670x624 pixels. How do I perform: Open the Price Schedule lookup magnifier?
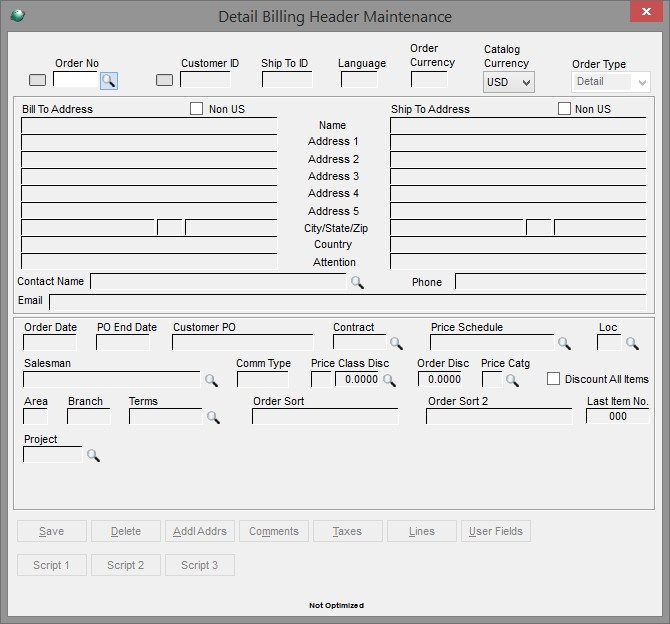[564, 343]
